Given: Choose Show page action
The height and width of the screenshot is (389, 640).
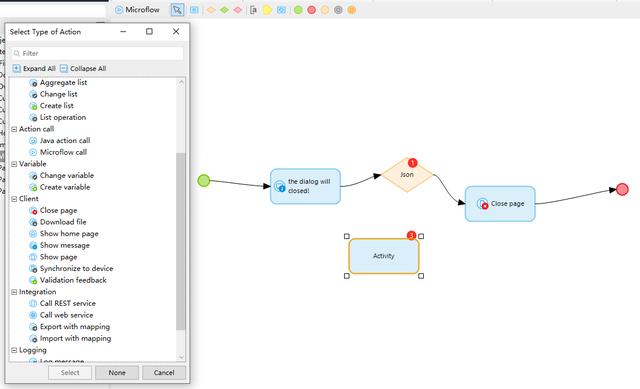Looking at the screenshot, I should (x=53, y=257).
